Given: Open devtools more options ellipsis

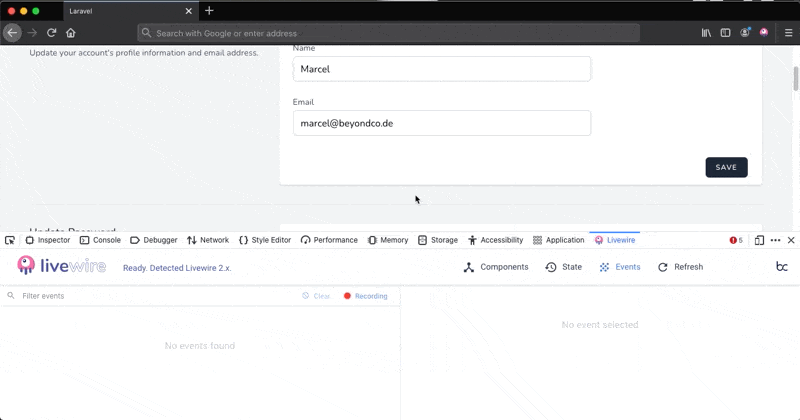Looking at the screenshot, I should coord(776,240).
